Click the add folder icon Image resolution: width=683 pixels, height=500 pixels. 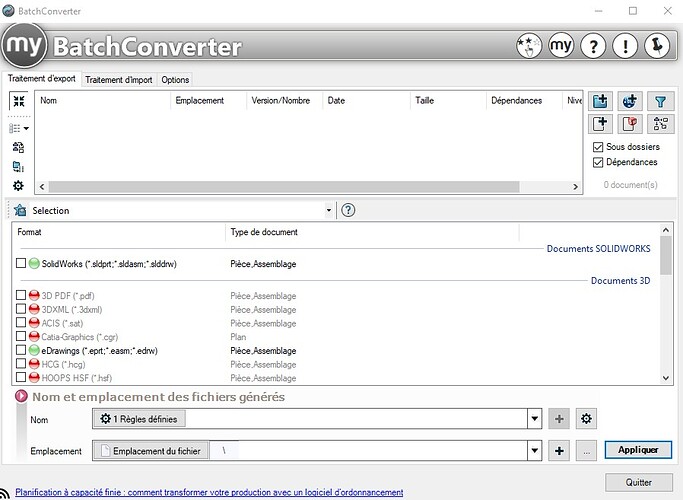(x=600, y=101)
